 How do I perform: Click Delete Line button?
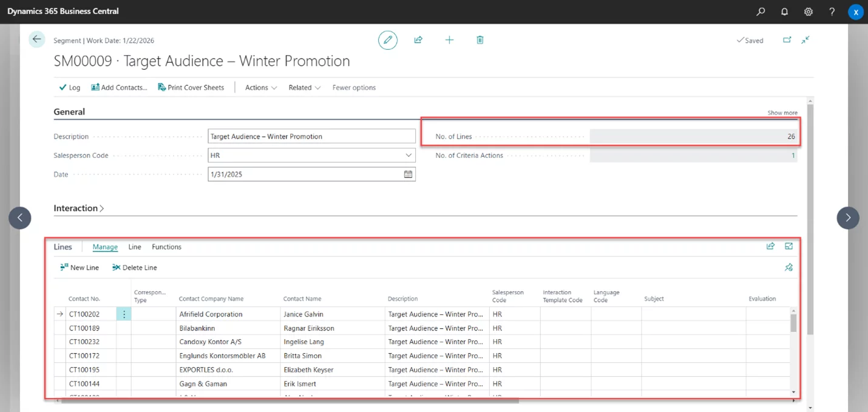pos(134,267)
